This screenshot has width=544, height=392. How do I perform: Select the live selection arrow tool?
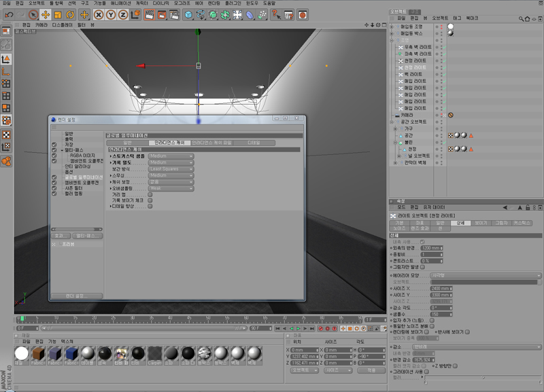coord(33,14)
